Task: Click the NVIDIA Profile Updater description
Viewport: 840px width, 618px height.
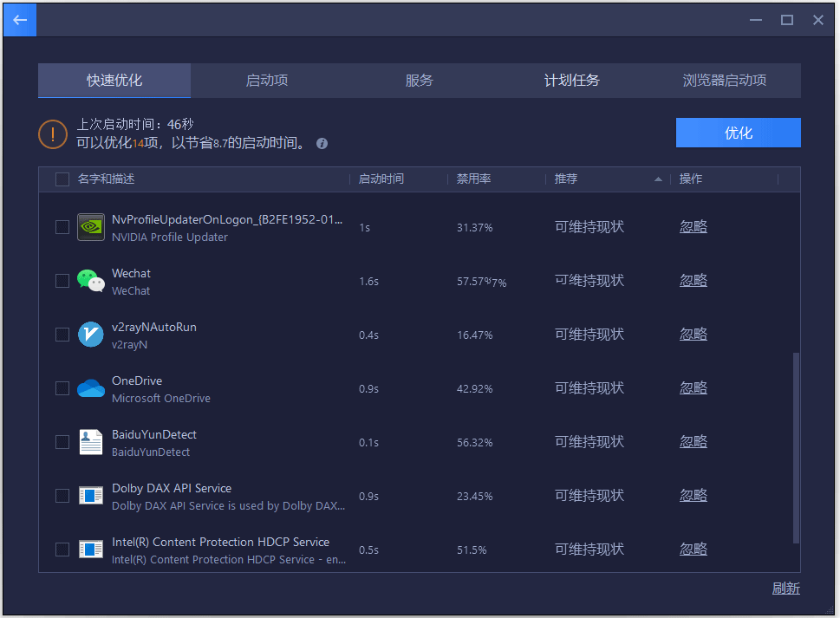Action: coord(170,237)
